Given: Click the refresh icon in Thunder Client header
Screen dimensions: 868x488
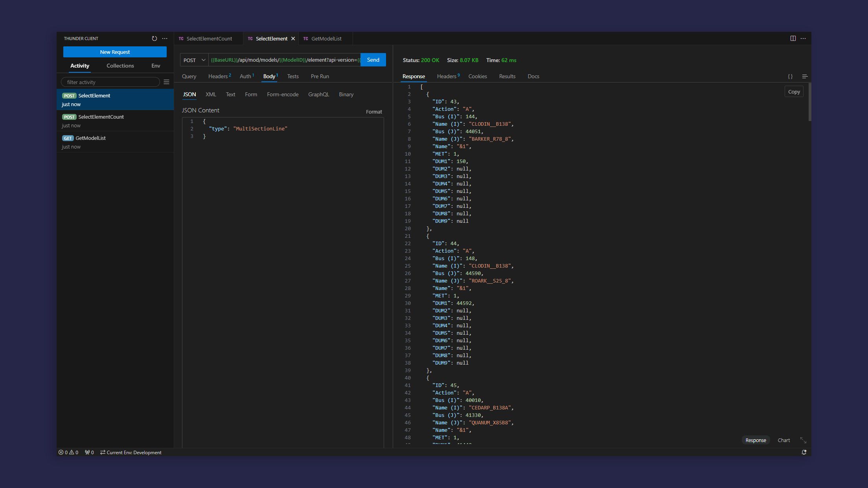Looking at the screenshot, I should pyautogui.click(x=154, y=39).
